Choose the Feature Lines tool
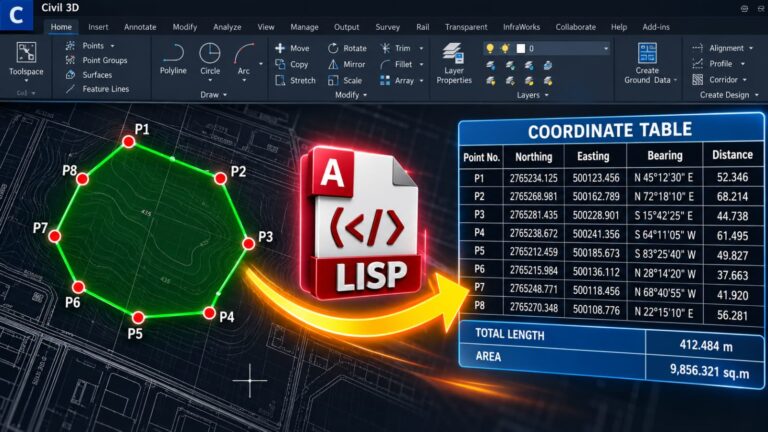Image resolution: width=768 pixels, height=432 pixels. 97,89
